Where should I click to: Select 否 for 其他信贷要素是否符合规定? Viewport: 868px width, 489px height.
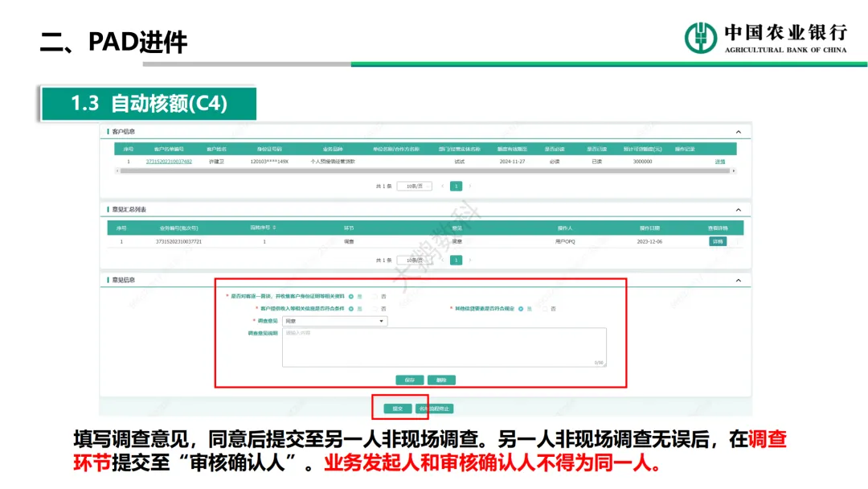click(544, 309)
